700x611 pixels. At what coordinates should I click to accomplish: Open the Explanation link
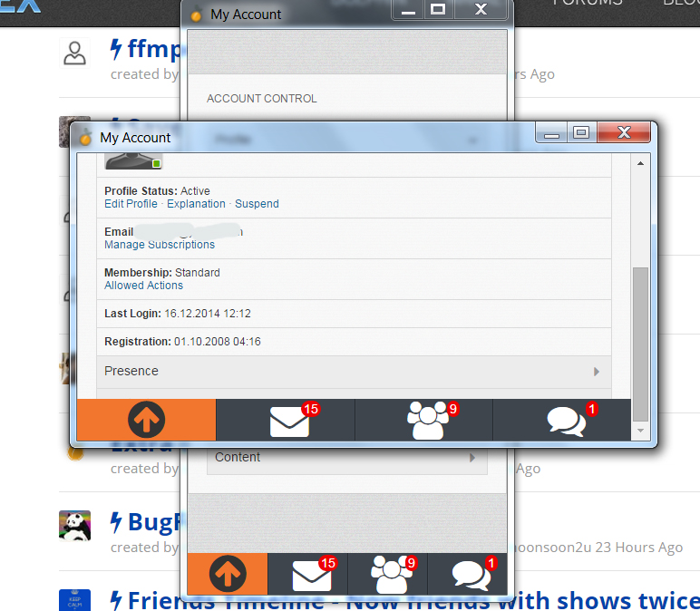(196, 204)
